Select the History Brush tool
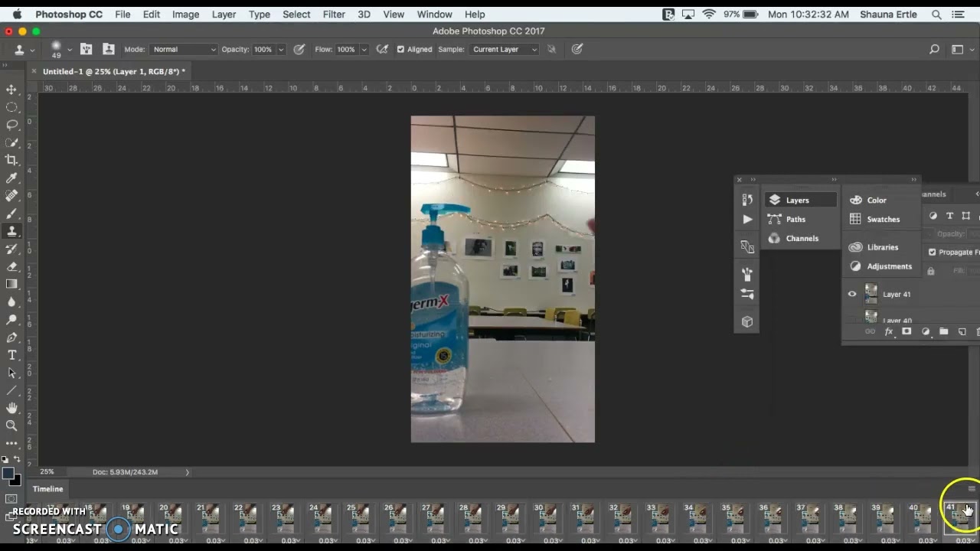 [x=11, y=249]
